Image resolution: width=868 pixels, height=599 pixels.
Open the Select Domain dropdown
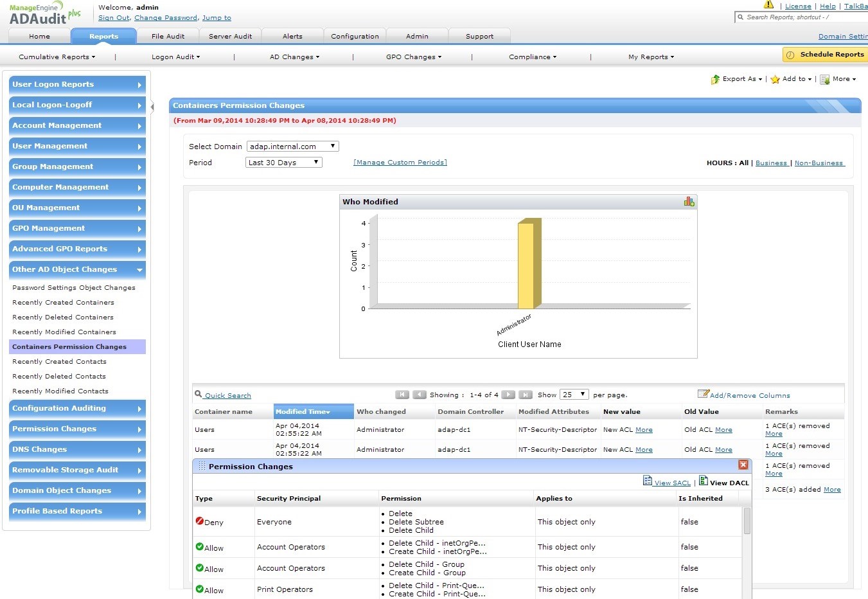(292, 147)
